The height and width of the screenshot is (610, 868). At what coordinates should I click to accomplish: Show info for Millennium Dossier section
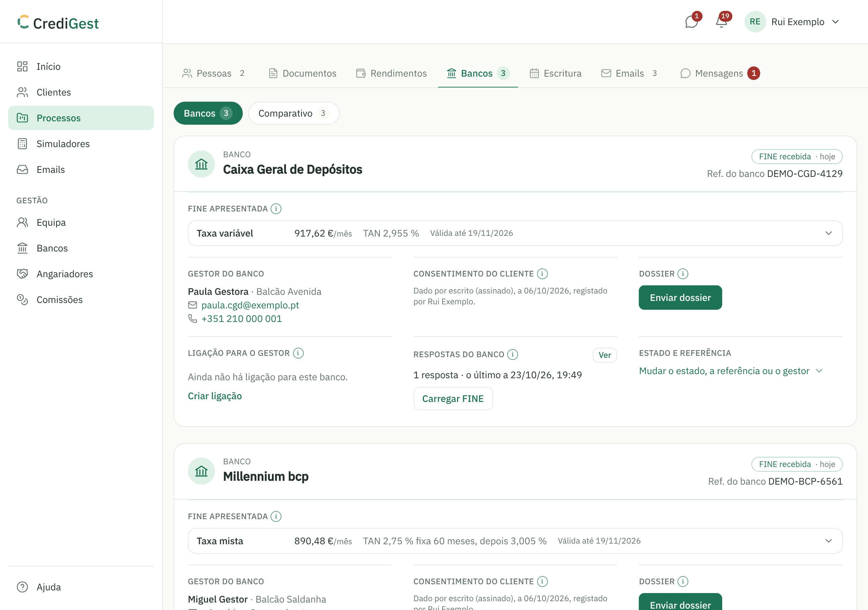click(x=683, y=581)
